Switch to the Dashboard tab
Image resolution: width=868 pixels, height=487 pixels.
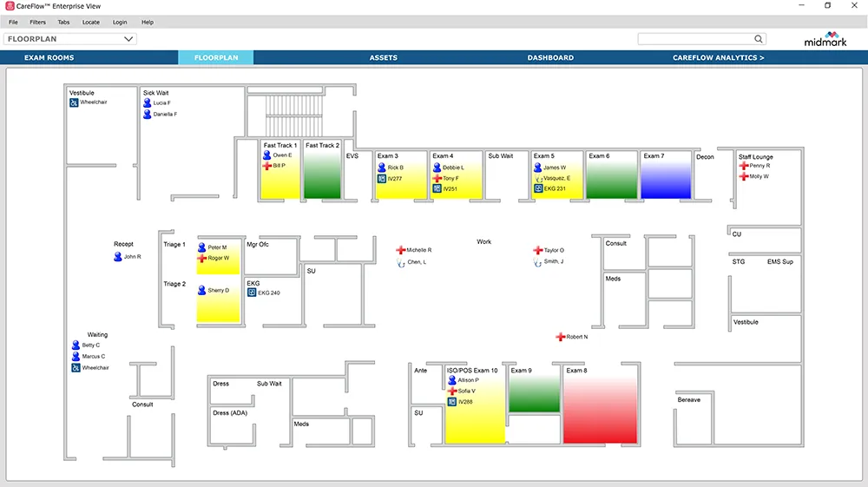point(550,58)
